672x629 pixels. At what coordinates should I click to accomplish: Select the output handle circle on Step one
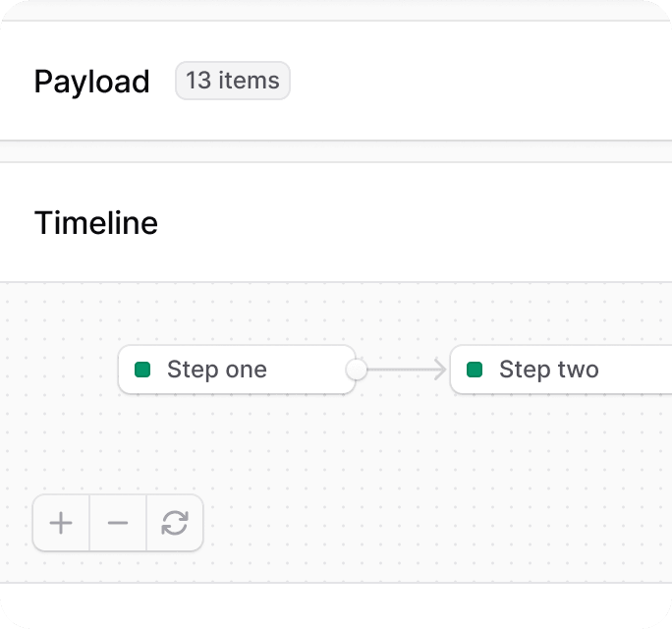tap(357, 370)
